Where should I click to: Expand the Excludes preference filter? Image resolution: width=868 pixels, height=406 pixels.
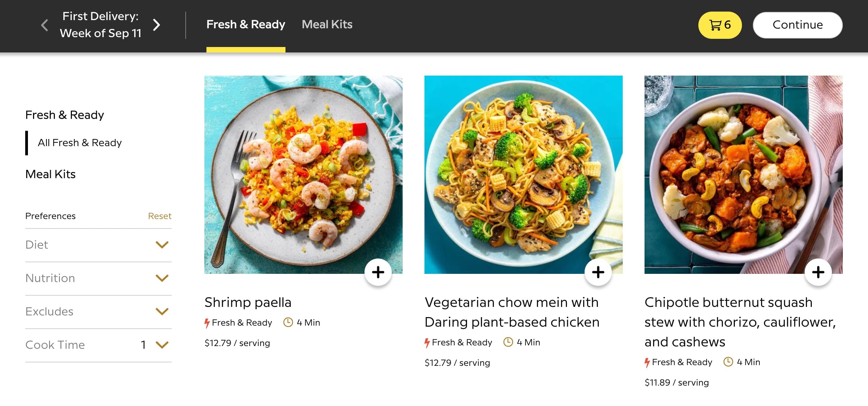pyautogui.click(x=162, y=312)
